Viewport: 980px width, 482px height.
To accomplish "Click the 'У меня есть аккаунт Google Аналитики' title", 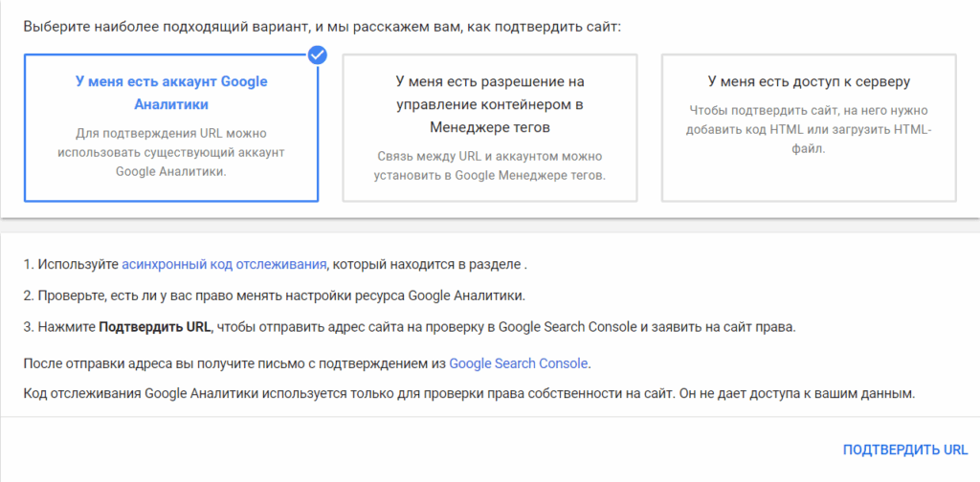I will tap(171, 94).
